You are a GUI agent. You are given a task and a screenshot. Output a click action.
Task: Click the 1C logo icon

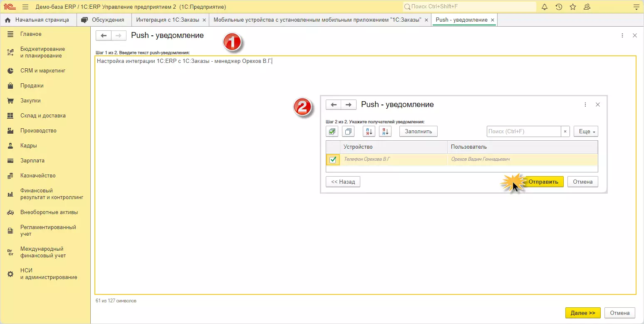[x=10, y=7]
